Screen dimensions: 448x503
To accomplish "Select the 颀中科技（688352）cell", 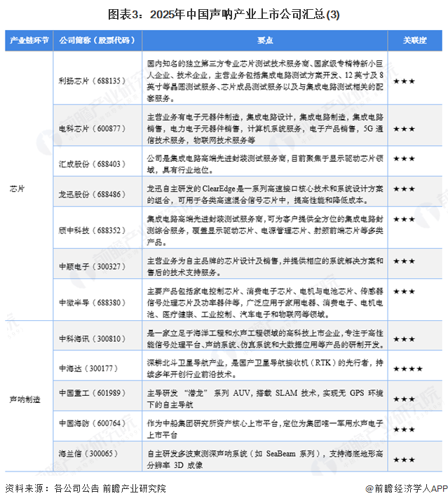I will (92, 230).
